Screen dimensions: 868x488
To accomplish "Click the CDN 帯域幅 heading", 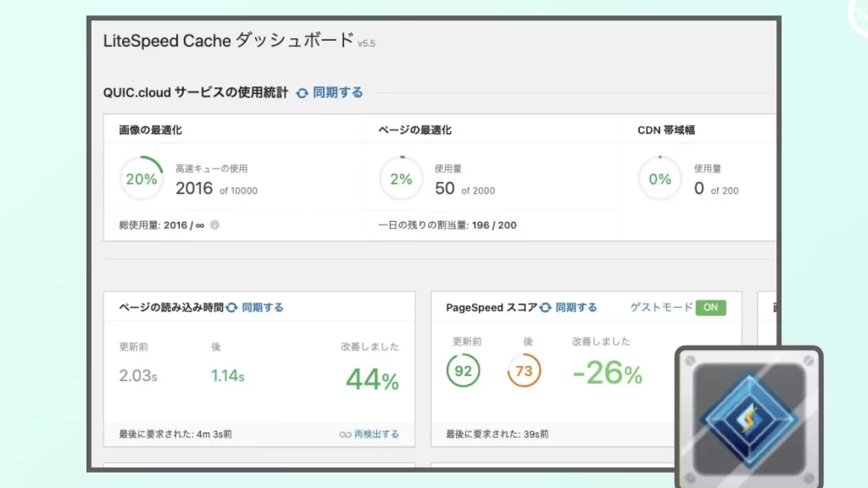I will point(666,130).
